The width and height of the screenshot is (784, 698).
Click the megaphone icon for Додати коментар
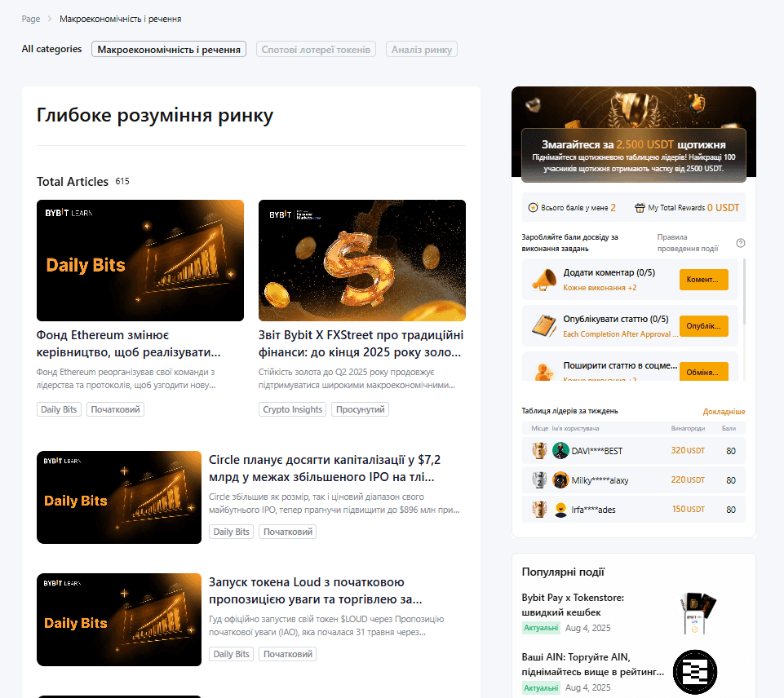pos(544,280)
